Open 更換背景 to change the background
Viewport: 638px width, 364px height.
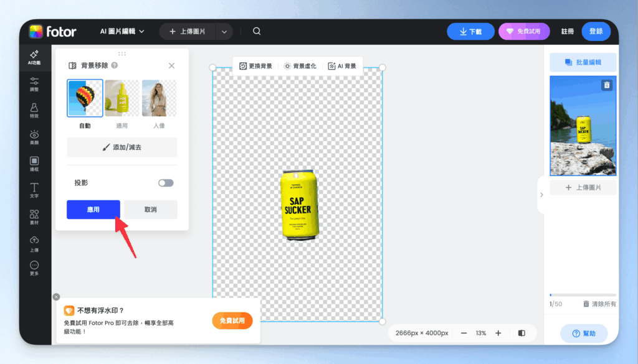click(x=256, y=65)
